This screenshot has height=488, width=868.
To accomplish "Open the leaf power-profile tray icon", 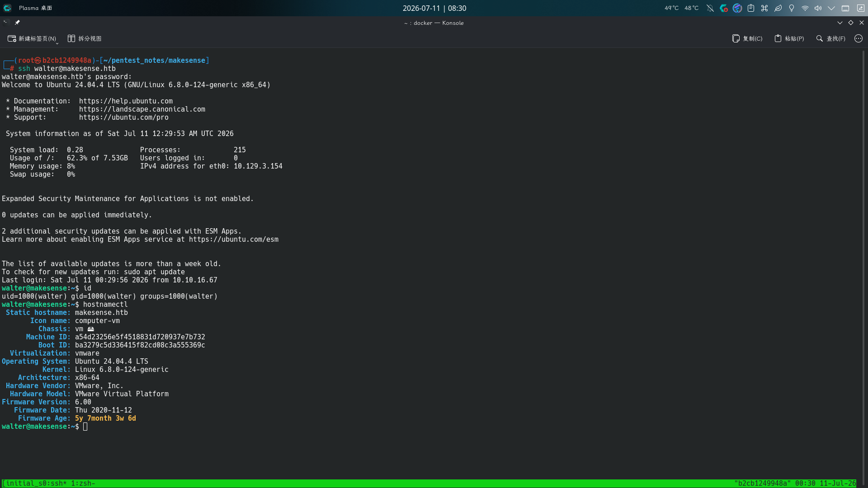I will [778, 8].
